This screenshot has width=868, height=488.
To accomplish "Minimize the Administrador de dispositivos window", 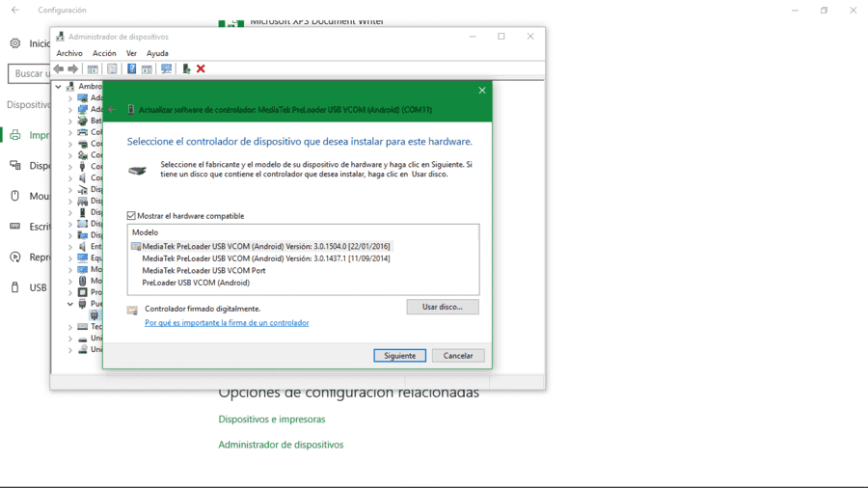I will (473, 37).
